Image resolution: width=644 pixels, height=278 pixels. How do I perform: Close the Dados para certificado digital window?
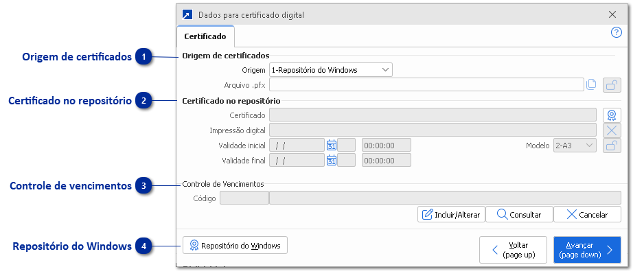point(612,15)
